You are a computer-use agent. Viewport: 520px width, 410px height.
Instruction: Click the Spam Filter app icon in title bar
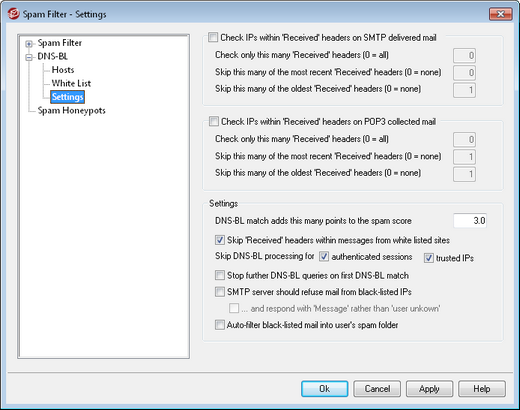13,14
